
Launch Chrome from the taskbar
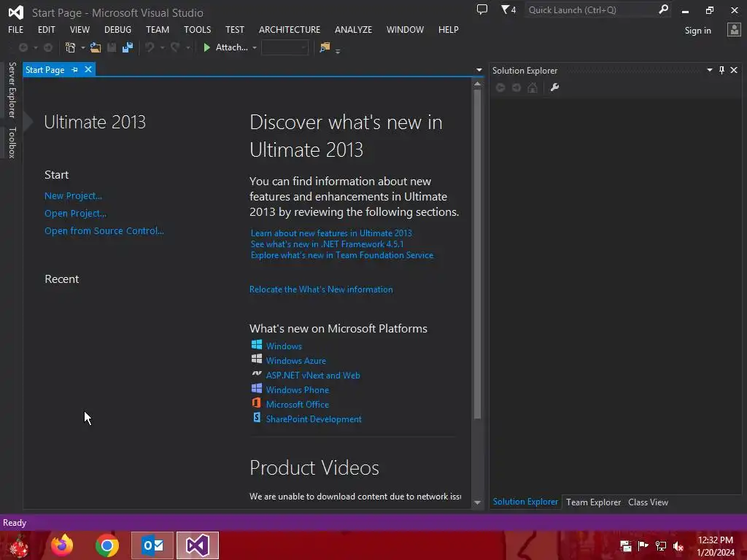[x=107, y=545]
